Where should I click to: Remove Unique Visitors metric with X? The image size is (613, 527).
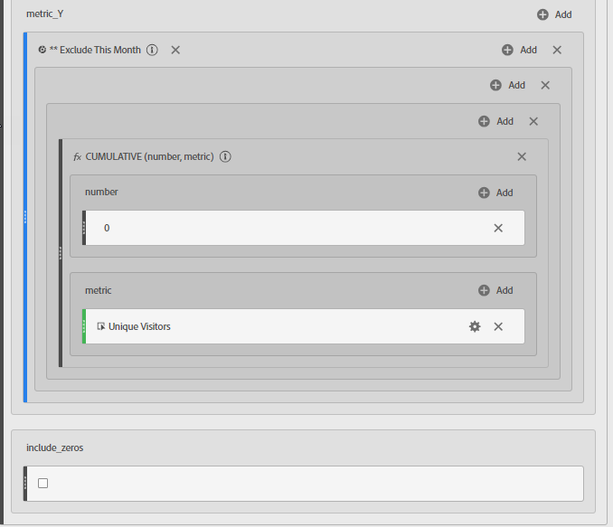[498, 326]
